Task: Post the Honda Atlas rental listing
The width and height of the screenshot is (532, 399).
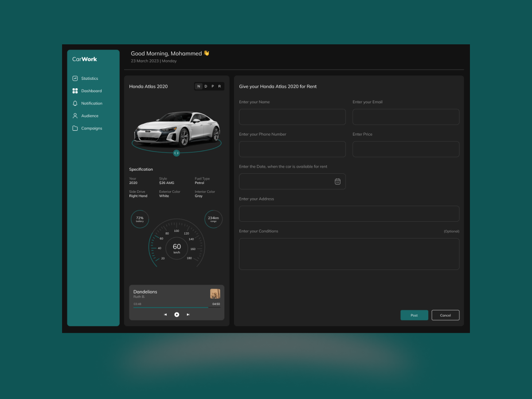Action: [414, 315]
